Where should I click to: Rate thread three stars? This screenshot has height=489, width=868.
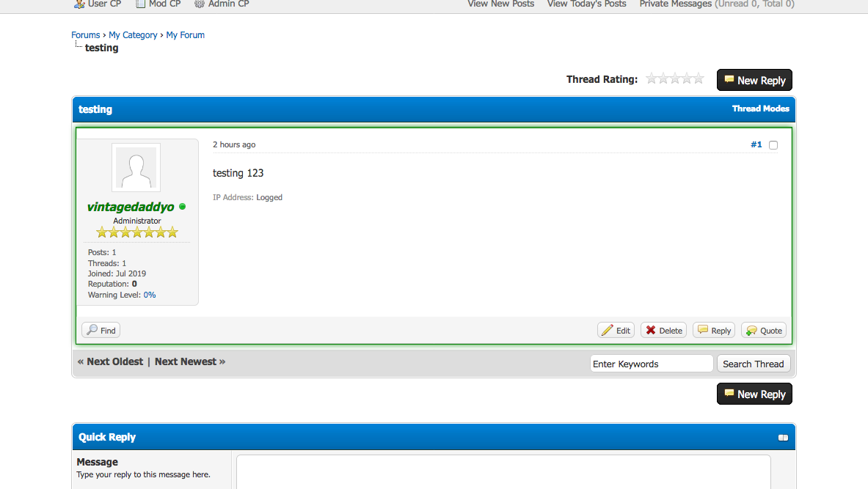click(675, 78)
